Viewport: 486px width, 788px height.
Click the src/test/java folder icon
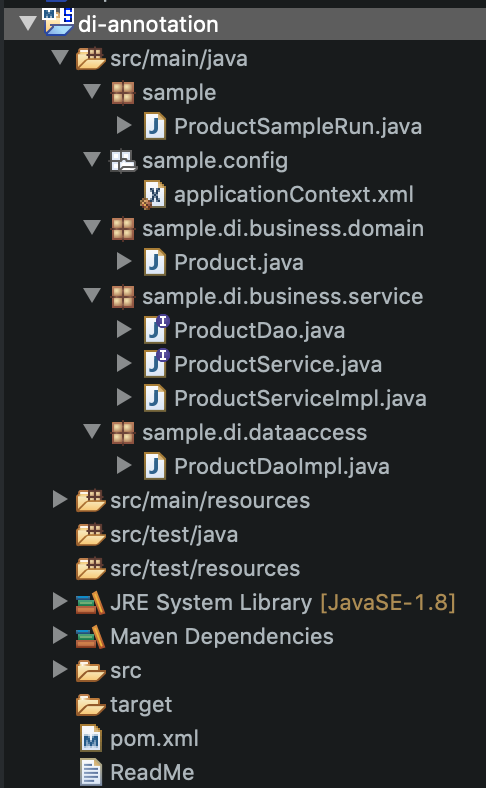[90, 535]
